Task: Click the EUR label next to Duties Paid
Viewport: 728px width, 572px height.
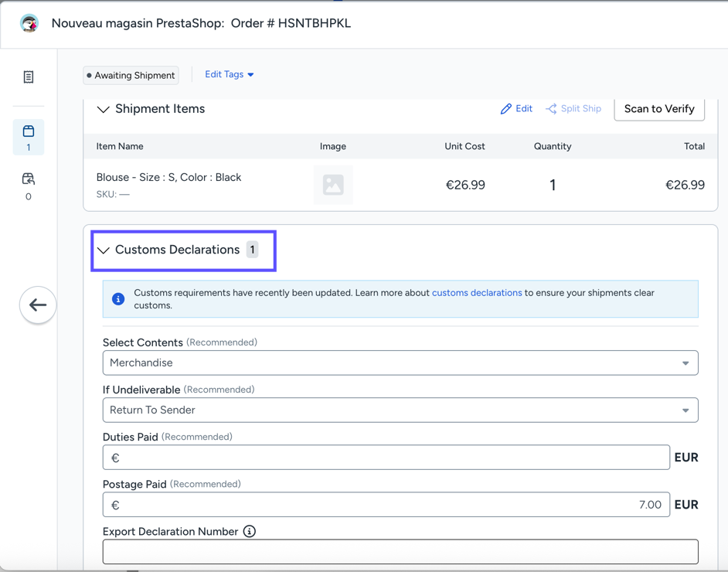Action: 686,458
